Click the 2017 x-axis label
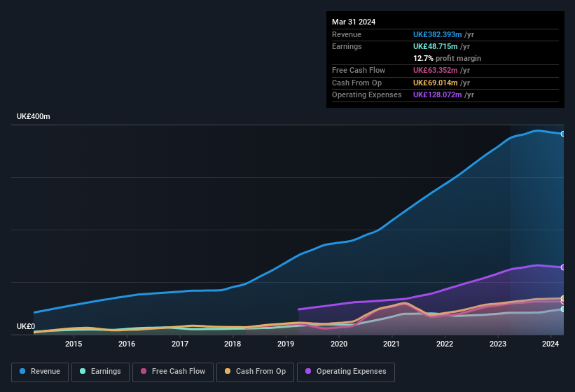This screenshot has width=575, height=392. tap(180, 344)
